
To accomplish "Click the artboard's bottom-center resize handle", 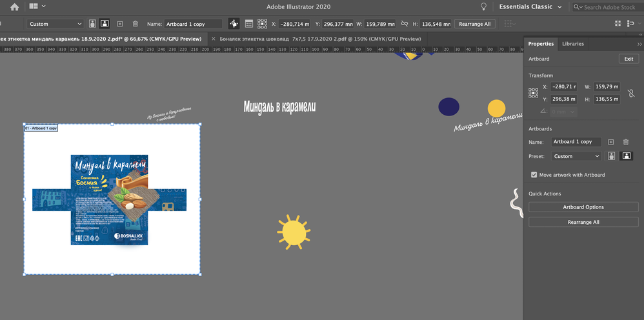I will (x=112, y=274).
